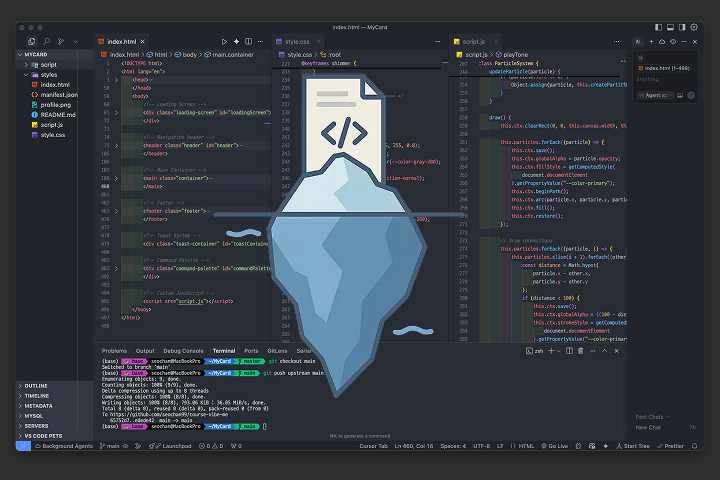Show chat history clock icon

(x=673, y=41)
